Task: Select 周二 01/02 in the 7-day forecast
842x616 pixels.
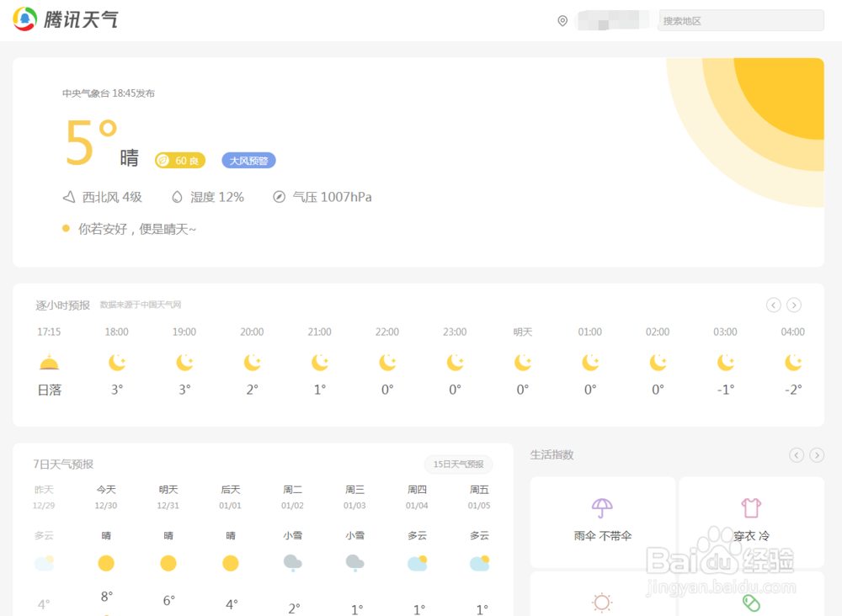Action: click(293, 497)
